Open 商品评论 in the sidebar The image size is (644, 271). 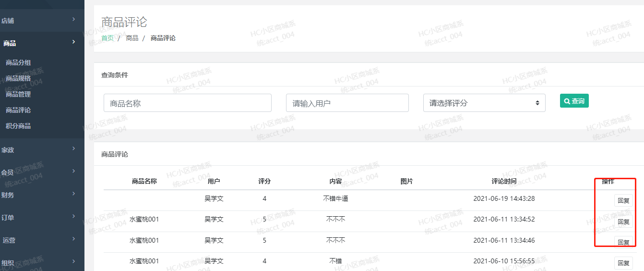pos(18,110)
